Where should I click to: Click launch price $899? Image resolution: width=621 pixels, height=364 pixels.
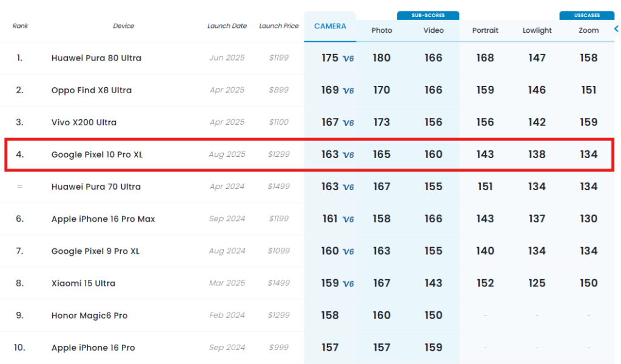coord(279,90)
